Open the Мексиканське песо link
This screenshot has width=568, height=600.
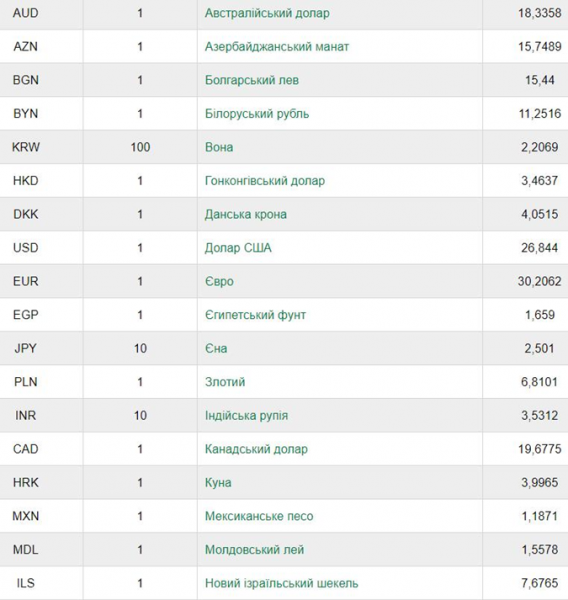(x=259, y=516)
